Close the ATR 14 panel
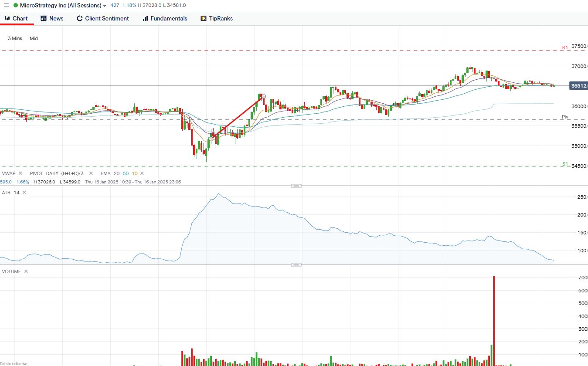Screen dimensions: 588x366 pos(24,193)
